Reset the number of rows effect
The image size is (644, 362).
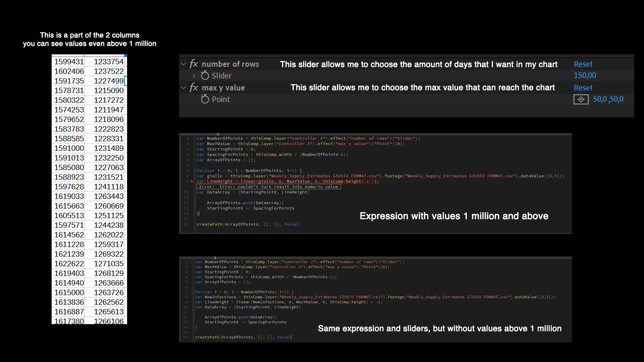tap(583, 64)
